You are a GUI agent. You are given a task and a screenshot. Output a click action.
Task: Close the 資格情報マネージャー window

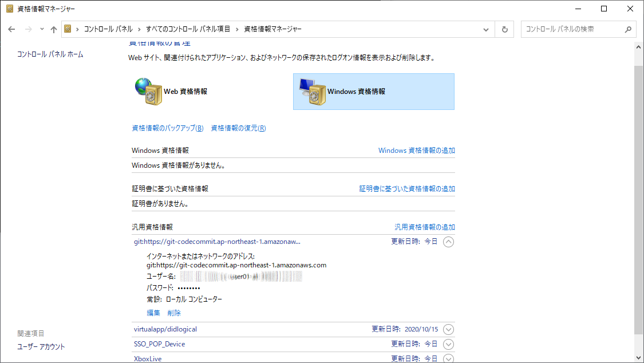(630, 9)
